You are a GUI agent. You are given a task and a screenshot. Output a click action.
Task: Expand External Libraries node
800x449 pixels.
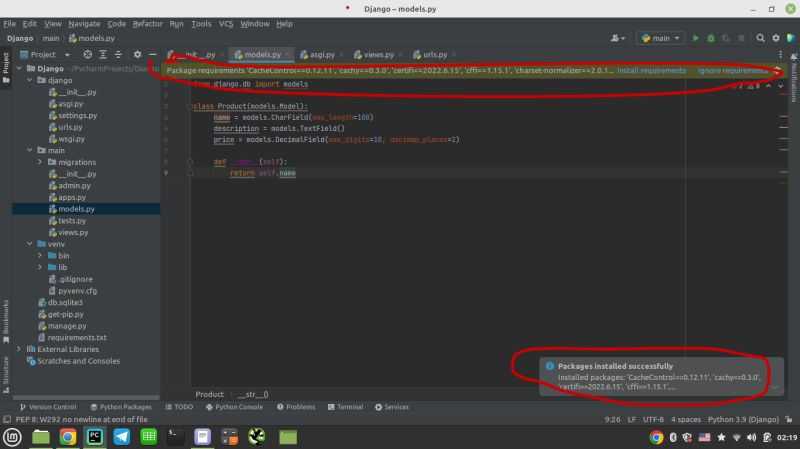(x=19, y=350)
